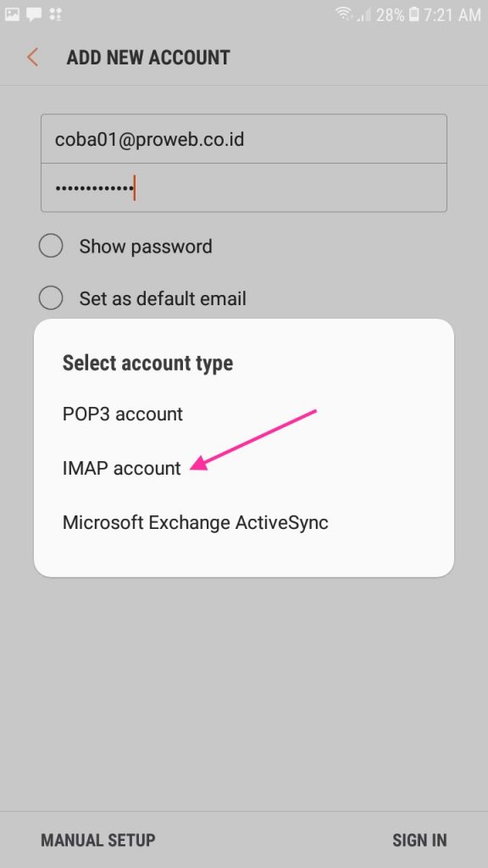Tap the MANUAL SETUP button
This screenshot has height=868, width=488.
[x=98, y=840]
